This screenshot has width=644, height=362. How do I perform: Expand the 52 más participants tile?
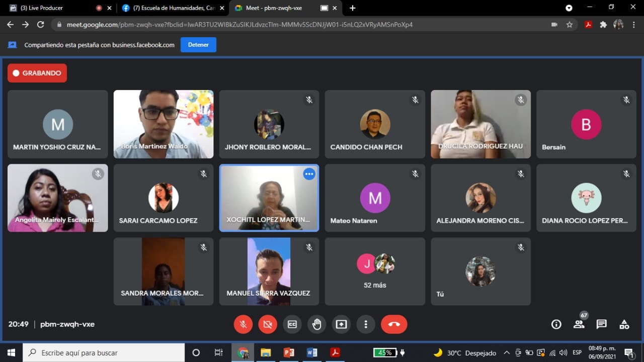(375, 272)
